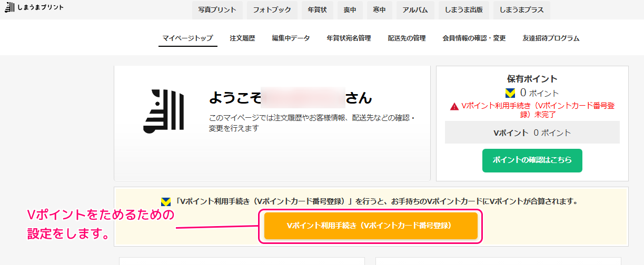Select the 年賀状 category tab
The height and width of the screenshot is (265, 644).
click(318, 10)
